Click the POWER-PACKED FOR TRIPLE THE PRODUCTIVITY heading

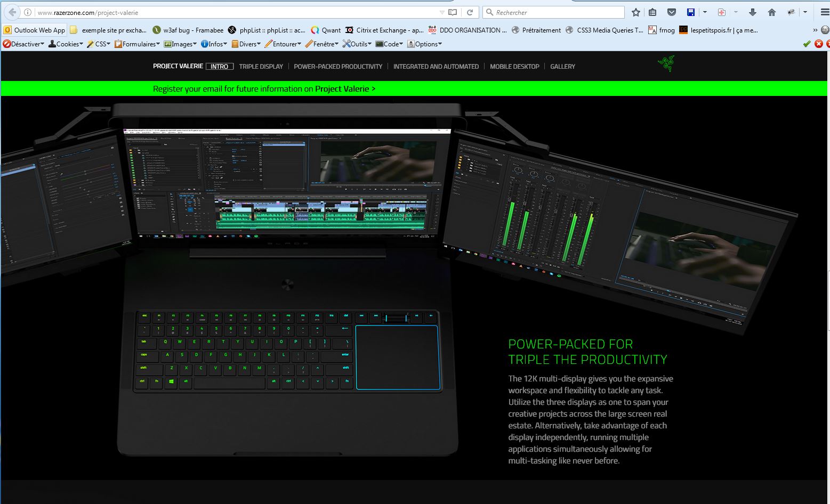(x=587, y=352)
